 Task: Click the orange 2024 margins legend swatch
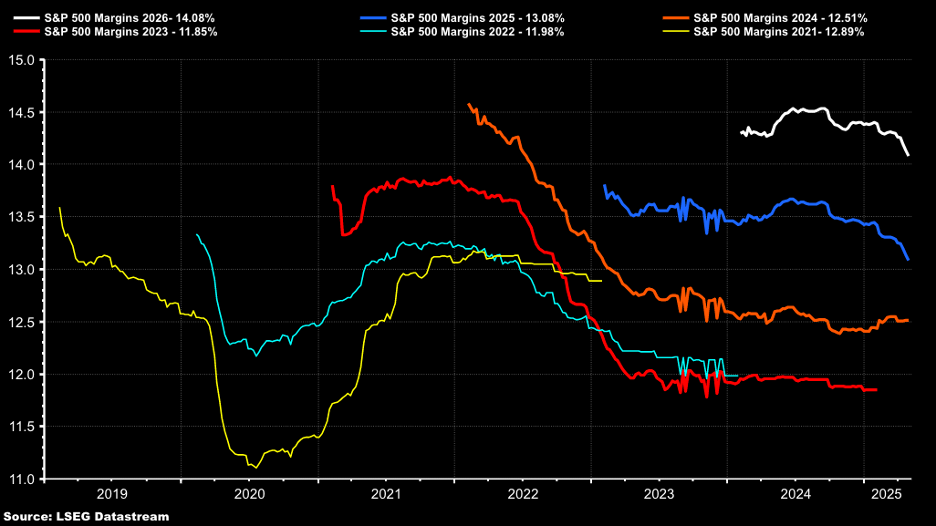tap(676, 19)
